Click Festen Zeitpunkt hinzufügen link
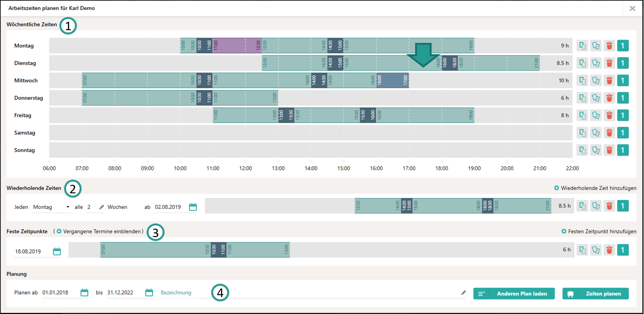Image resolution: width=644 pixels, height=314 pixels. tap(598, 231)
